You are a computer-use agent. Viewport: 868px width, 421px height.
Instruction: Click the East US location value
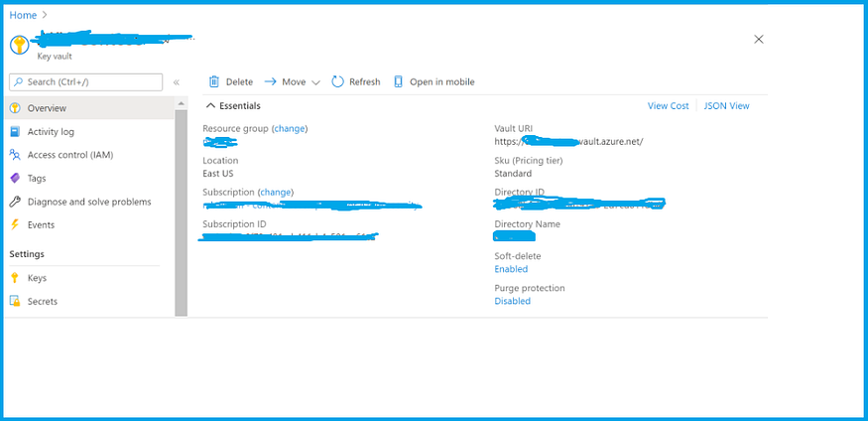click(218, 174)
